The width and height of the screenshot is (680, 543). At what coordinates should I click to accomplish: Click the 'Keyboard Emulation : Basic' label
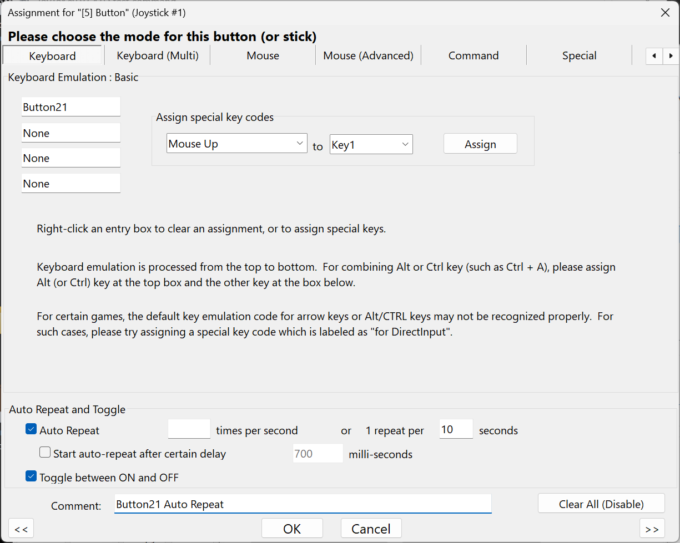point(73,77)
